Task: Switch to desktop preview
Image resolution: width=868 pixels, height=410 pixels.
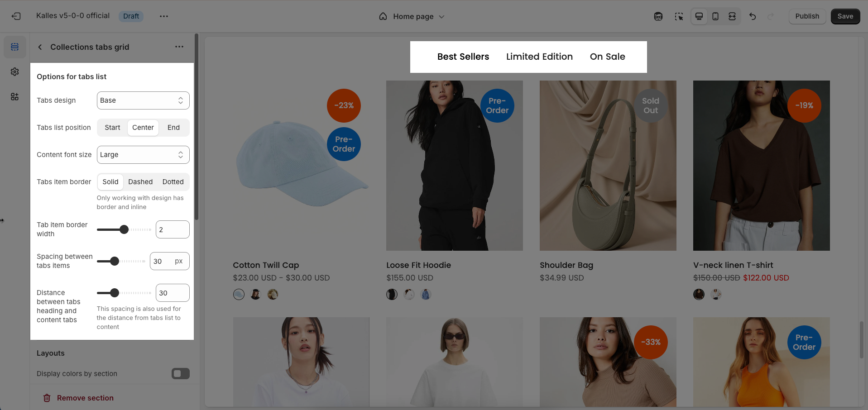Action: [699, 16]
